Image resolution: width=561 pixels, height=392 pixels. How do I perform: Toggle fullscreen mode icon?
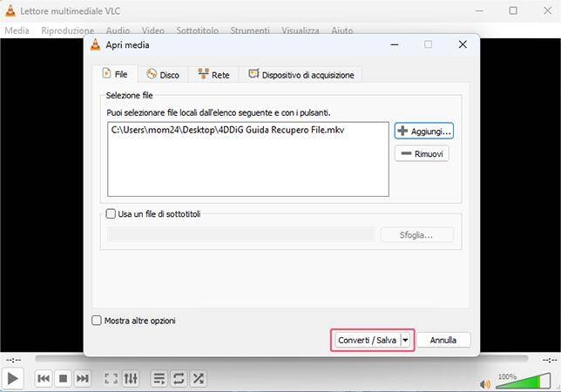[111, 378]
